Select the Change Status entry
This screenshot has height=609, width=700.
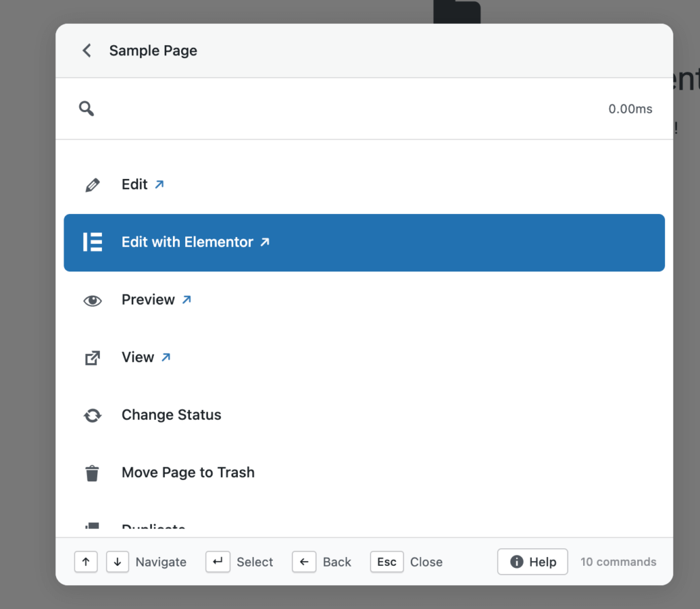[x=171, y=414]
